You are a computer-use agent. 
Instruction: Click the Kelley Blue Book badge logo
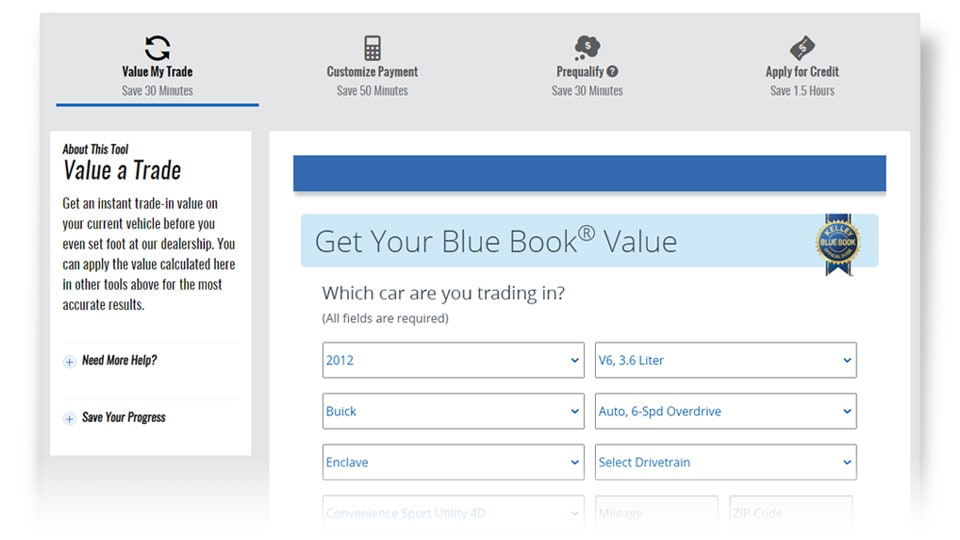[838, 244]
